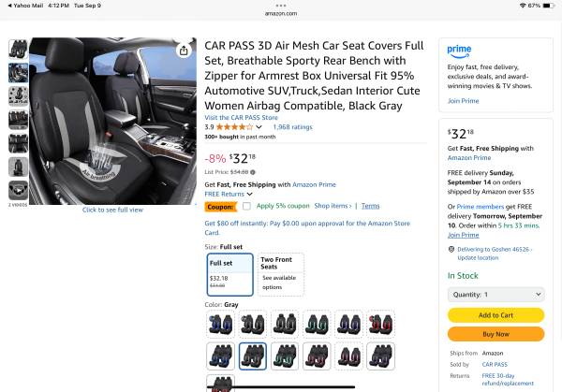The image size is (562, 392).
Task: Visit the CAR PASS Store
Action: click(x=241, y=118)
